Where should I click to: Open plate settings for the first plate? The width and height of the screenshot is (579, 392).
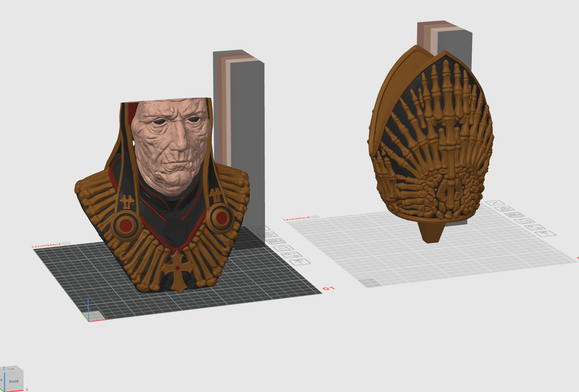click(x=292, y=255)
